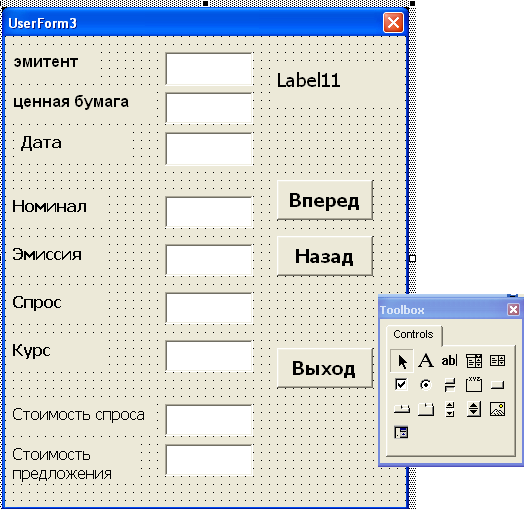
Task: Select the text box beside Дата
Action: pyautogui.click(x=209, y=149)
